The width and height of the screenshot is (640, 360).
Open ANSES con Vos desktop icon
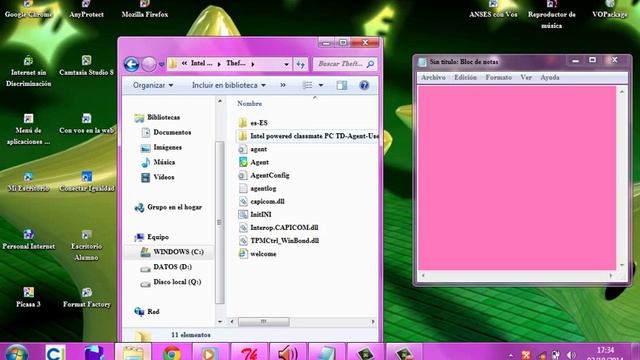pyautogui.click(x=493, y=10)
